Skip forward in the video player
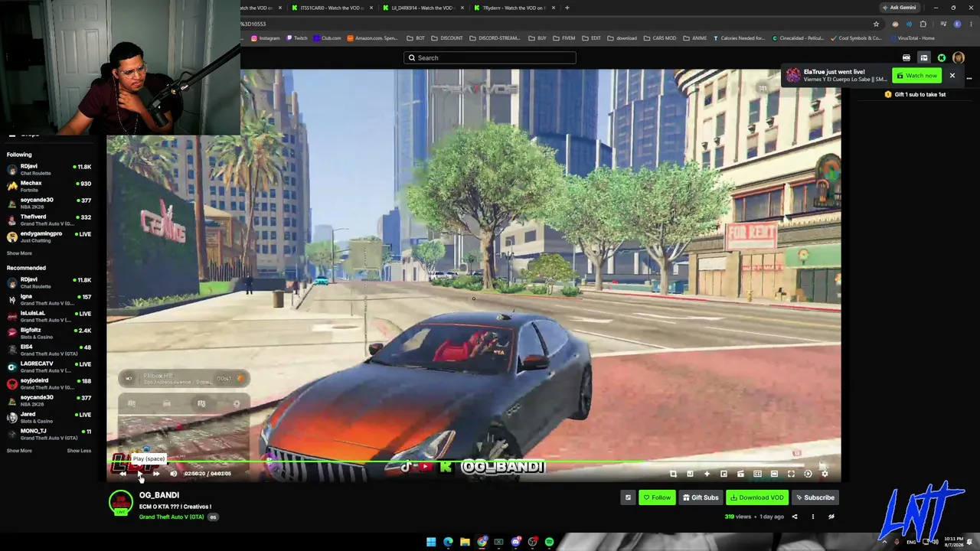980x551 pixels. [156, 474]
